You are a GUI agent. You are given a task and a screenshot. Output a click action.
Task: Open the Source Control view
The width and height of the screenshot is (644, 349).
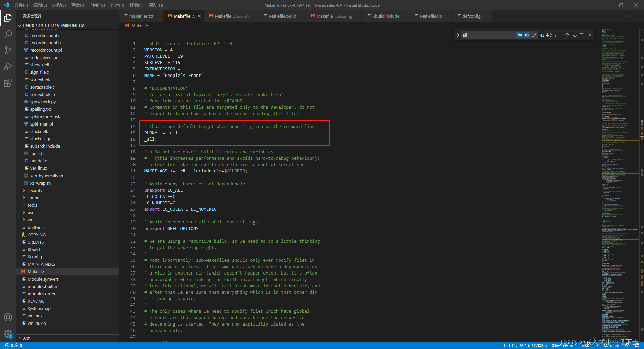(x=8, y=50)
